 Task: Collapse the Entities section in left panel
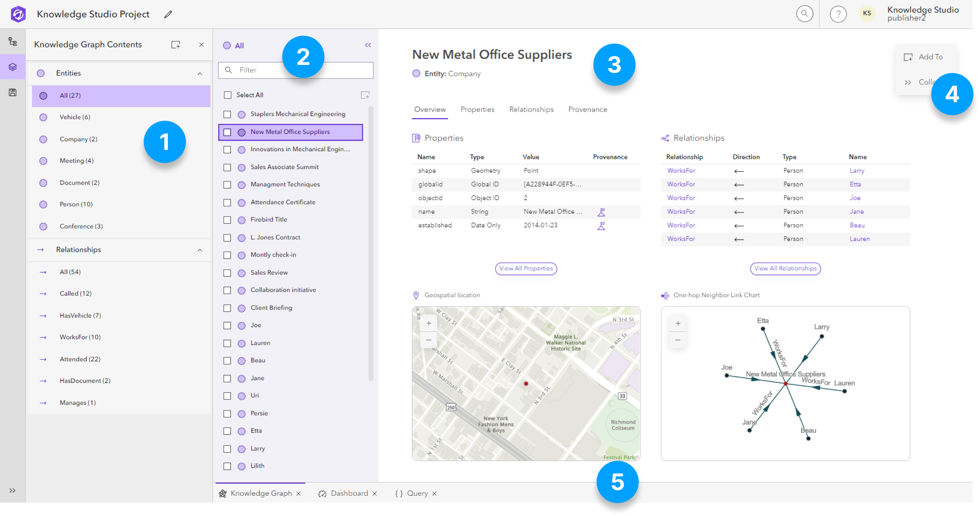tap(200, 73)
